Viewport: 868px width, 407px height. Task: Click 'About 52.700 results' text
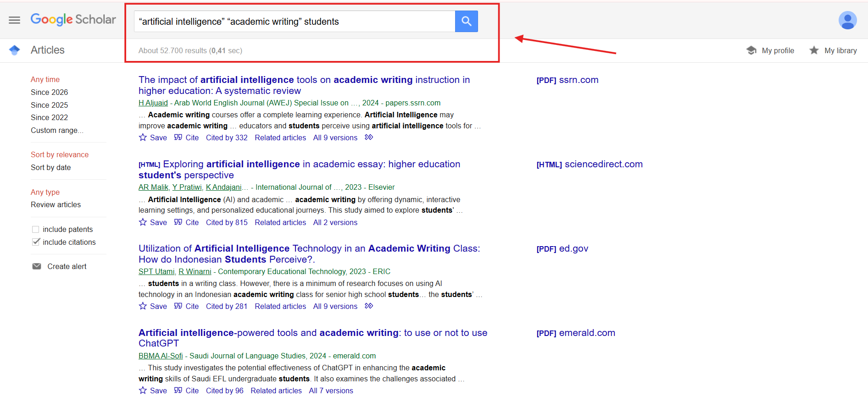click(x=172, y=50)
